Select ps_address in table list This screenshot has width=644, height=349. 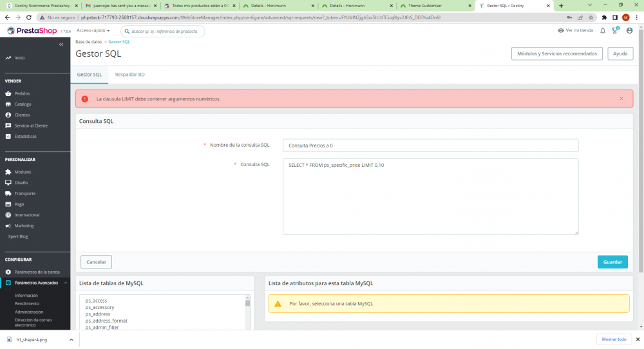pos(98,314)
